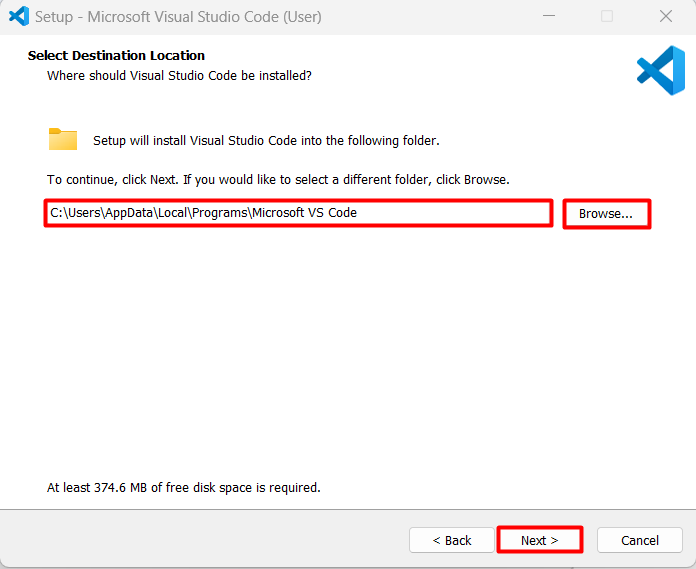696x569 pixels.
Task: Open the Browse folder dialog
Action: tap(606, 214)
